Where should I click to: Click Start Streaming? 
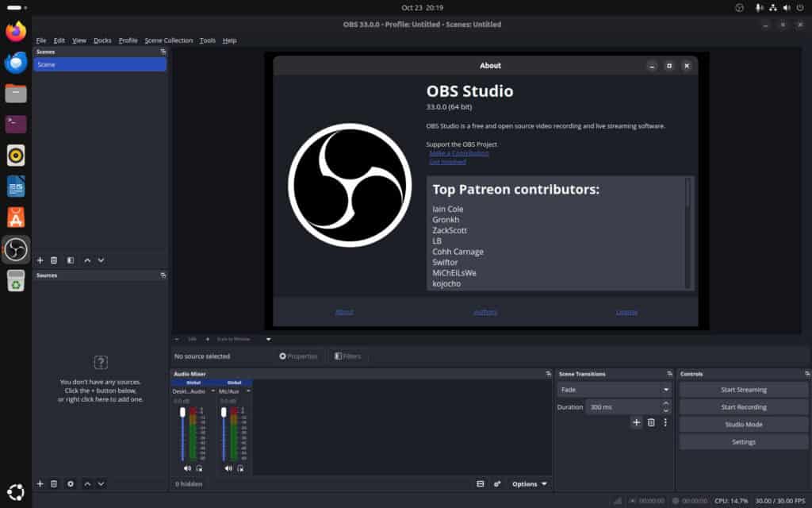point(744,389)
